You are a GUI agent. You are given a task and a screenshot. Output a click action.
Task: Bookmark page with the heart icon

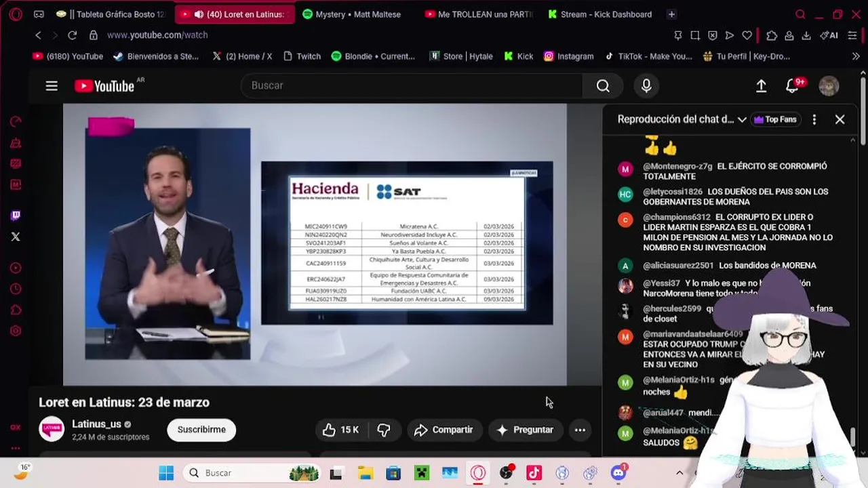pos(747,35)
